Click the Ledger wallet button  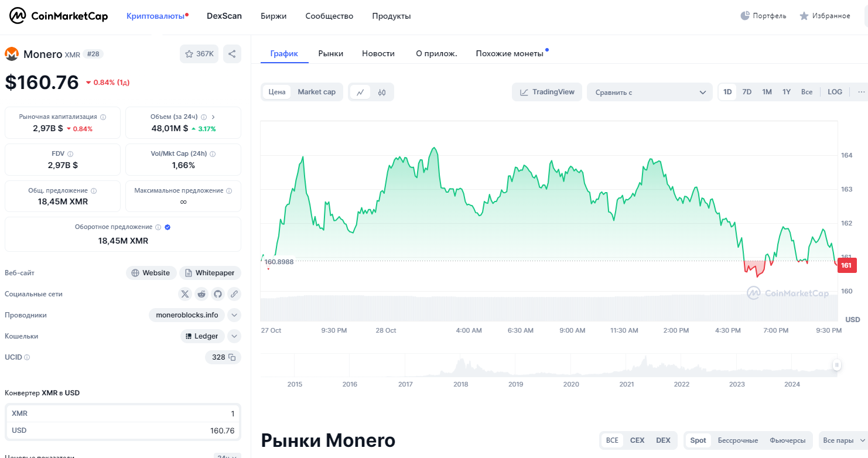click(x=202, y=336)
